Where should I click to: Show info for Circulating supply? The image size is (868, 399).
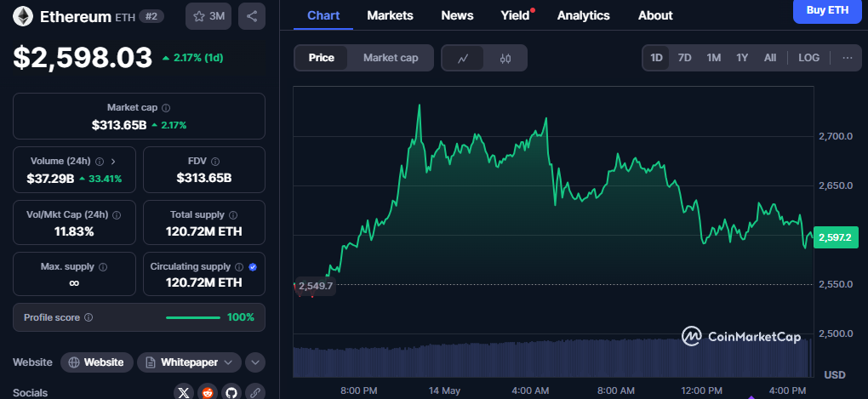[x=239, y=267]
